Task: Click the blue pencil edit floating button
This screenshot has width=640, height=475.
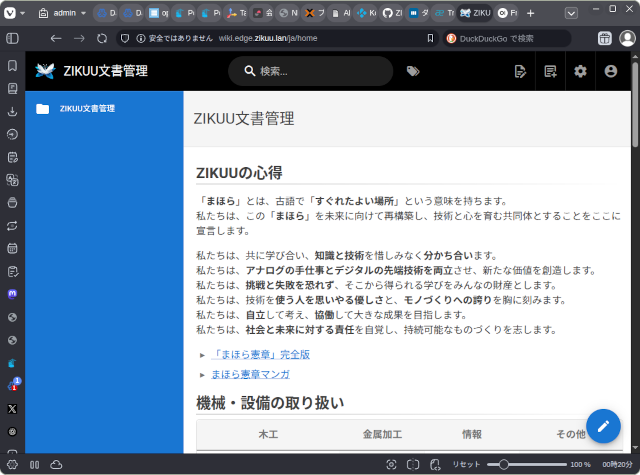Action: [x=603, y=426]
